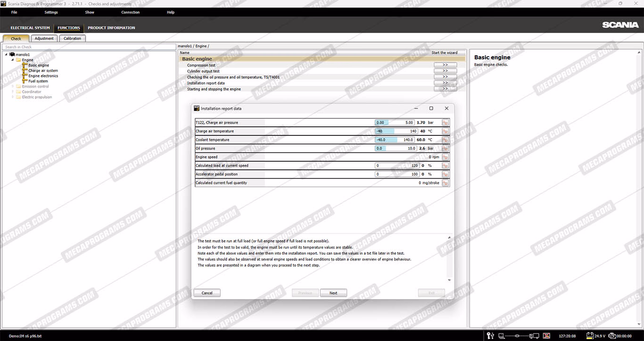Select Fuel system in the tree
The height and width of the screenshot is (341, 644).
pyautogui.click(x=38, y=81)
